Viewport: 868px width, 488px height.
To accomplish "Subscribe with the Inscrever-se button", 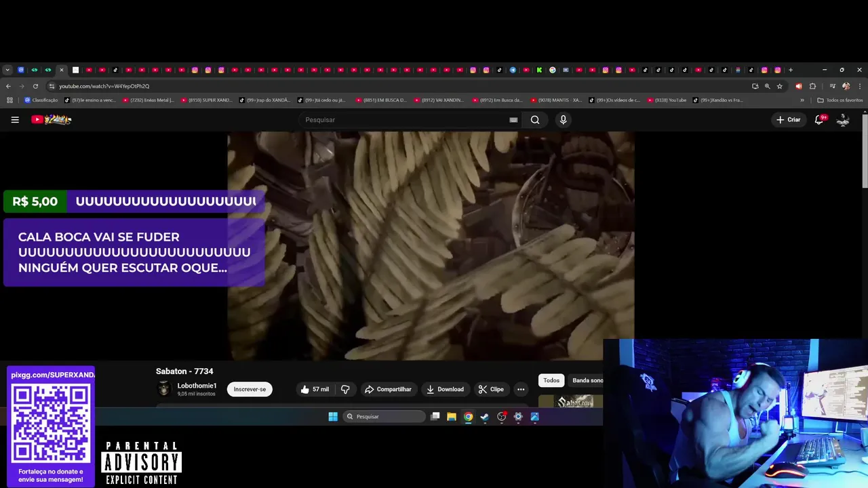I will 250,390.
